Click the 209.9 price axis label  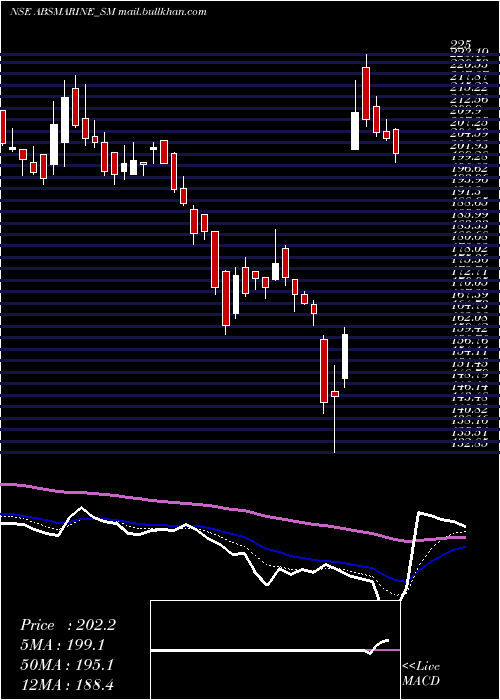pos(466,111)
